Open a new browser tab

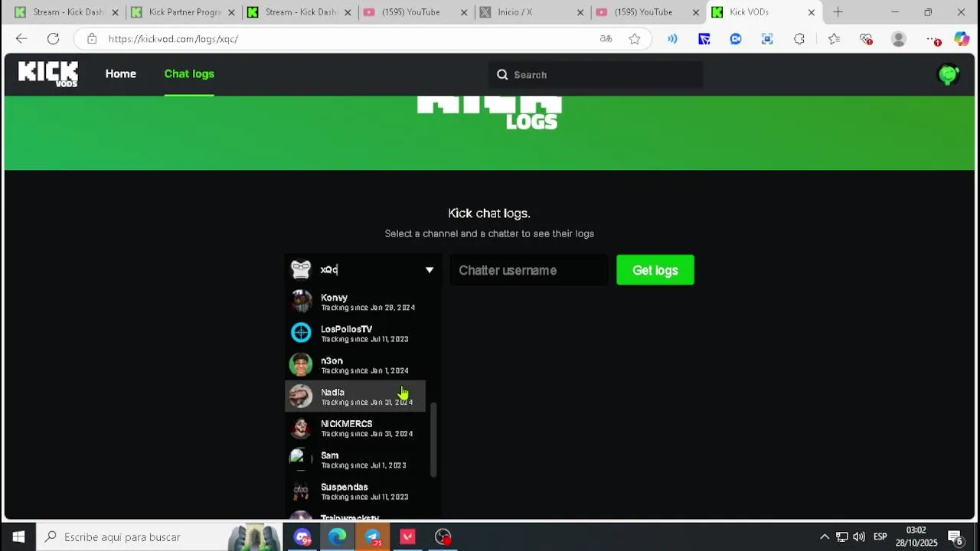(x=838, y=12)
